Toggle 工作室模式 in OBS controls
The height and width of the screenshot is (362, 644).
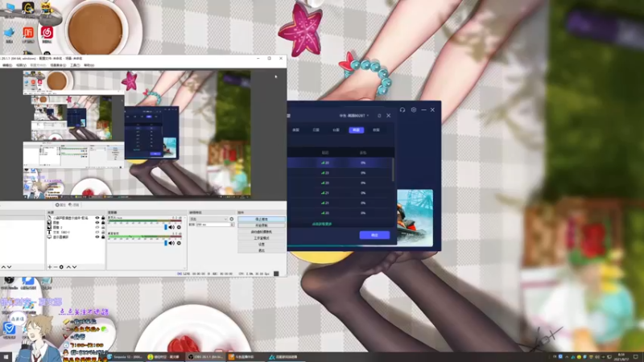[262, 238]
